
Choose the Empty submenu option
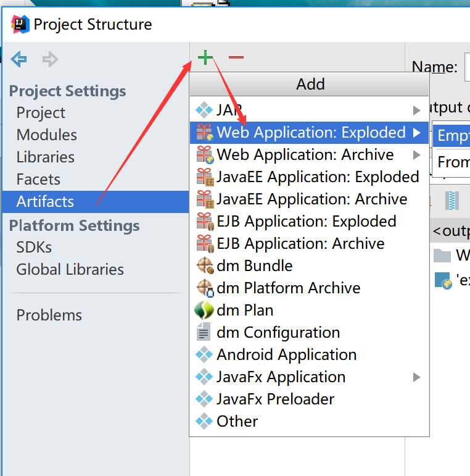click(451, 135)
